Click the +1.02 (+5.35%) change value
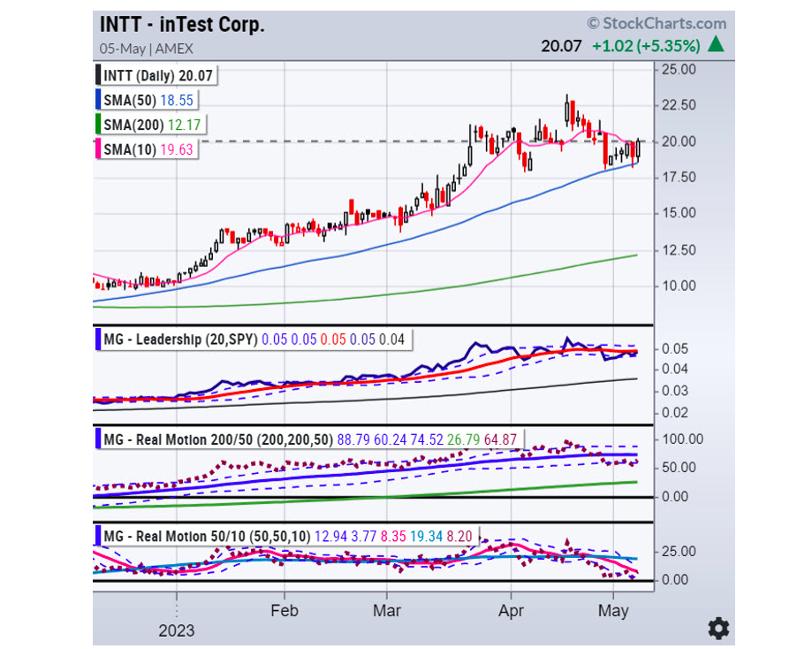The image size is (812, 649). point(646,46)
